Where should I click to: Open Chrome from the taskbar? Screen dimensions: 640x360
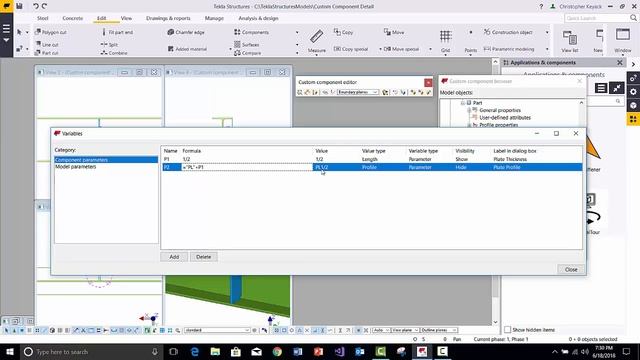pos(277,351)
